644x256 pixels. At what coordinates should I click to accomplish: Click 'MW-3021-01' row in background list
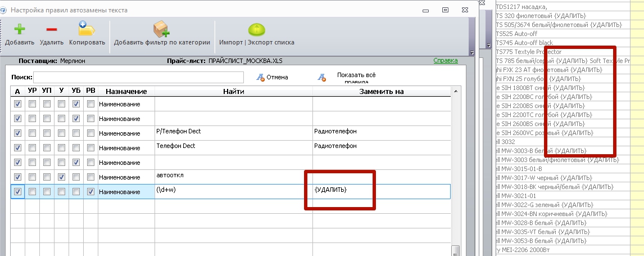[x=516, y=196]
